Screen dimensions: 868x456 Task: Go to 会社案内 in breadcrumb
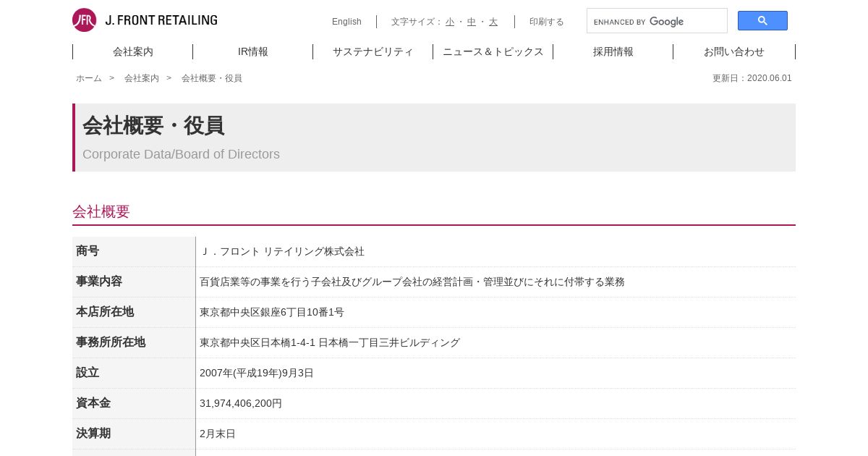142,78
